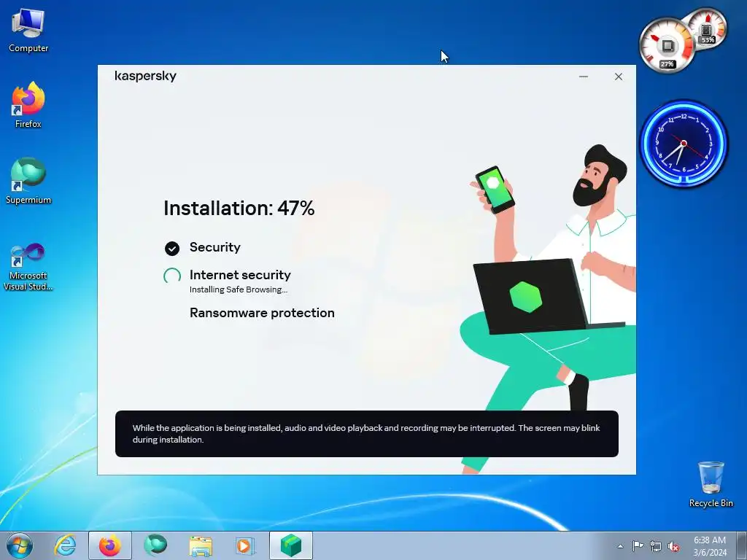Click the Show desktop button

pyautogui.click(x=742, y=545)
